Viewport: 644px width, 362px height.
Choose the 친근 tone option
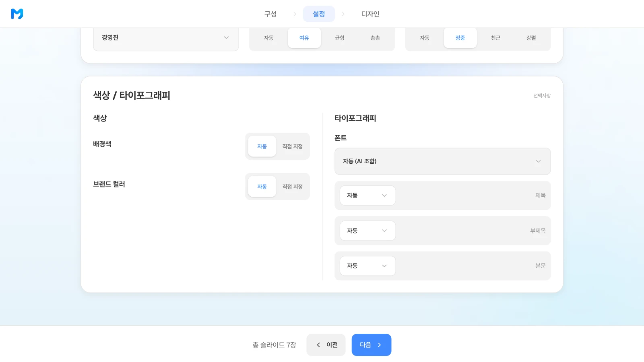[495, 38]
